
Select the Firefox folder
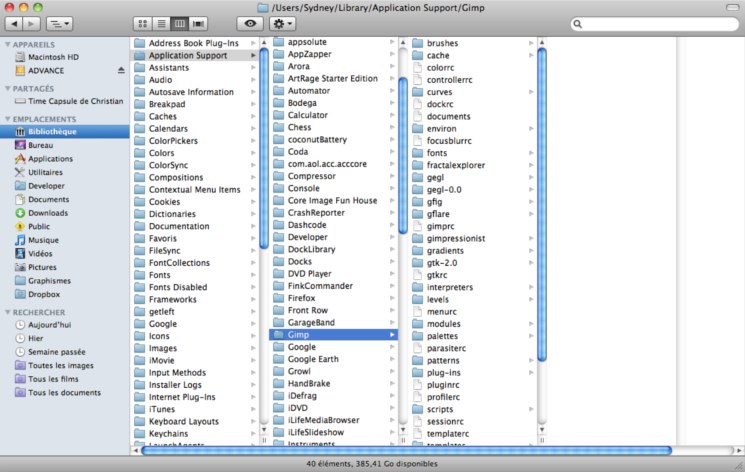pos(301,298)
